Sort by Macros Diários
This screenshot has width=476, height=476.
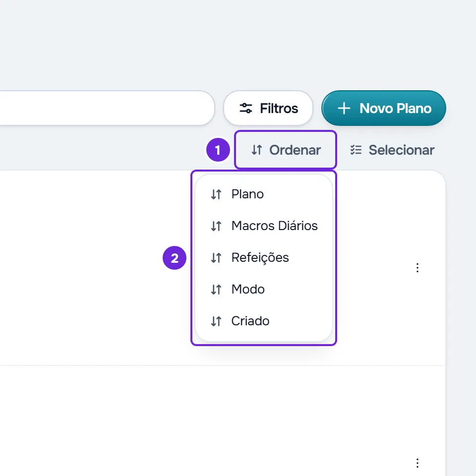264,226
